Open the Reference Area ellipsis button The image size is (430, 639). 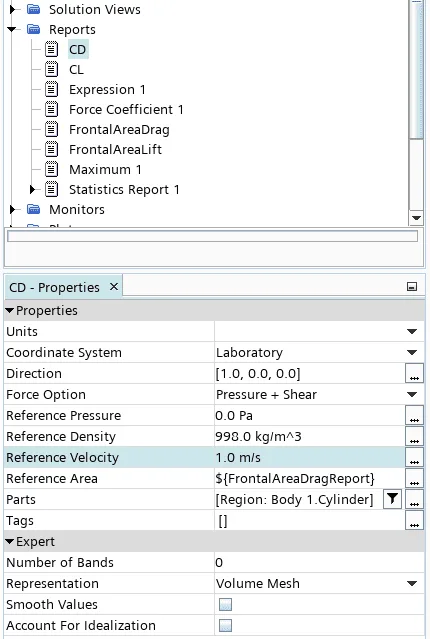pos(414,478)
